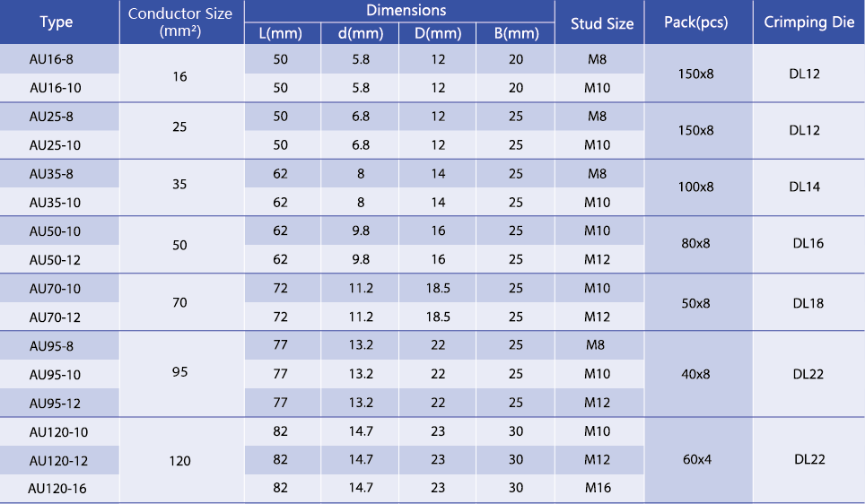Select the d(mm) sub-header
The image size is (865, 504).
click(360, 33)
